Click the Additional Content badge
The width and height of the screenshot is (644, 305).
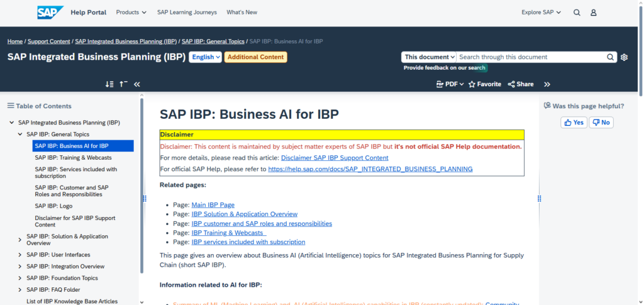(x=255, y=57)
